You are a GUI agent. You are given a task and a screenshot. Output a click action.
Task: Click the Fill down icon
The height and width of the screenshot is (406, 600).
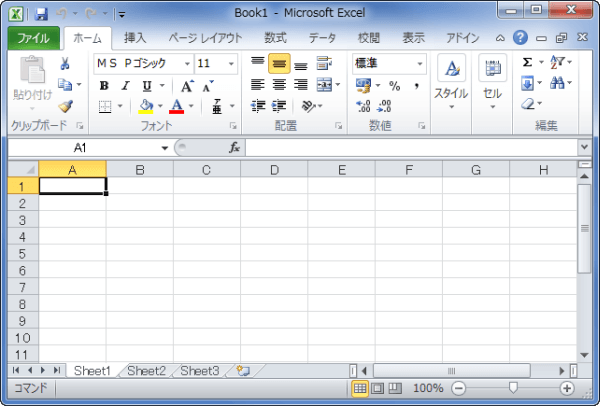point(527,83)
